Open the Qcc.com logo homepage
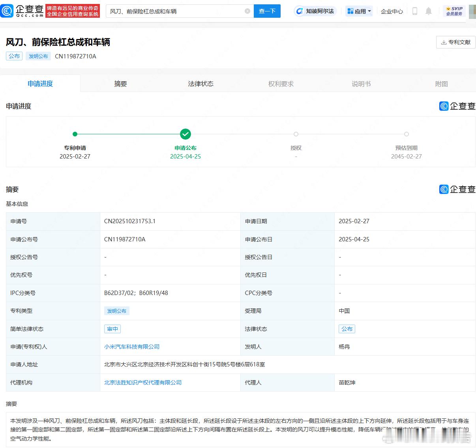Viewport: 476px width, 448px height. pyautogui.click(x=22, y=11)
